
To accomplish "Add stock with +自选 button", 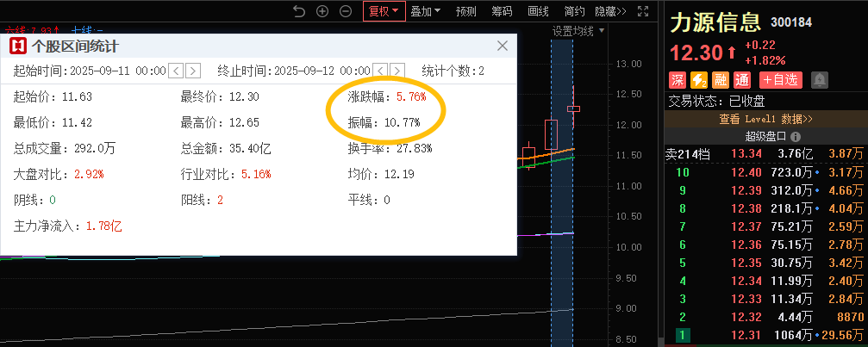I will [x=781, y=80].
